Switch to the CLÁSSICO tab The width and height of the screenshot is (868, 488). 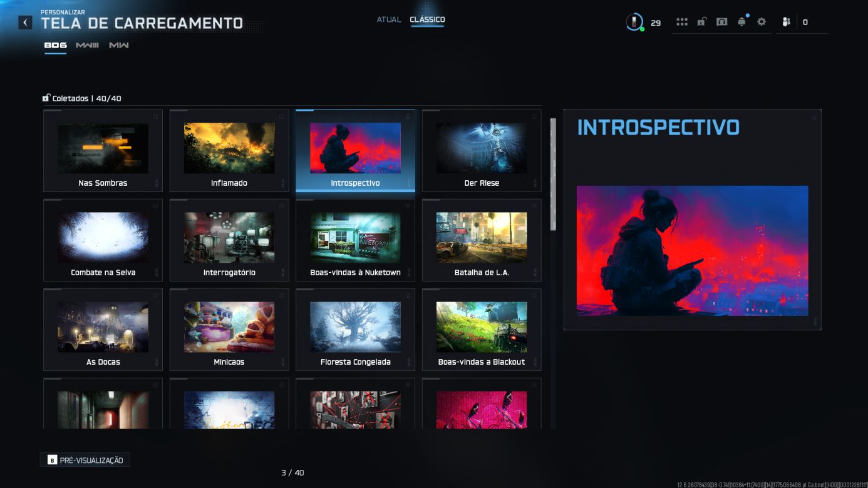[x=427, y=19]
